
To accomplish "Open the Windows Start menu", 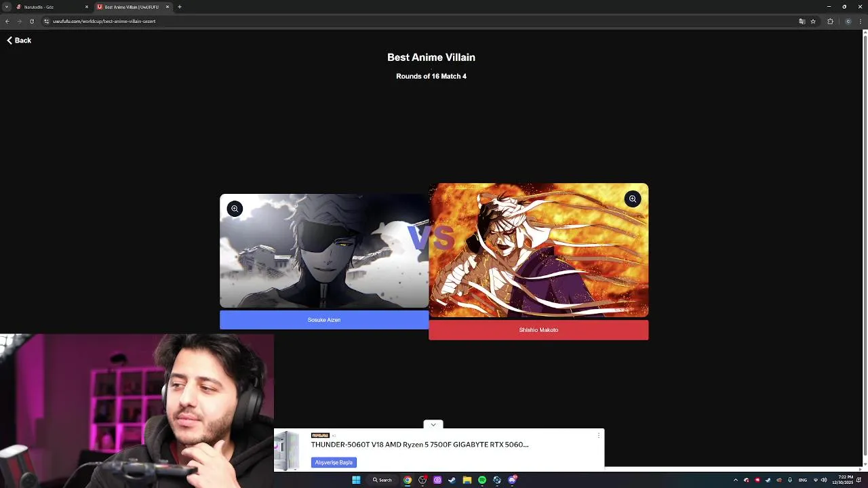I will coord(356,480).
